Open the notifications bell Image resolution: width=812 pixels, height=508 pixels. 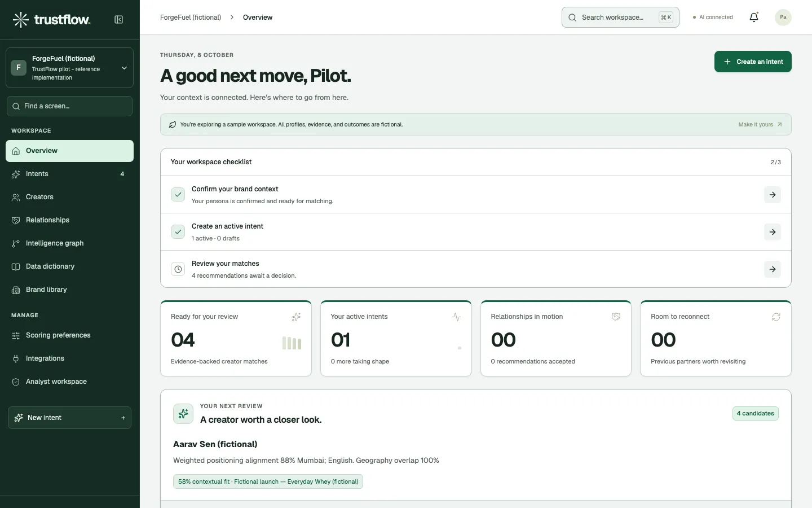tap(754, 17)
